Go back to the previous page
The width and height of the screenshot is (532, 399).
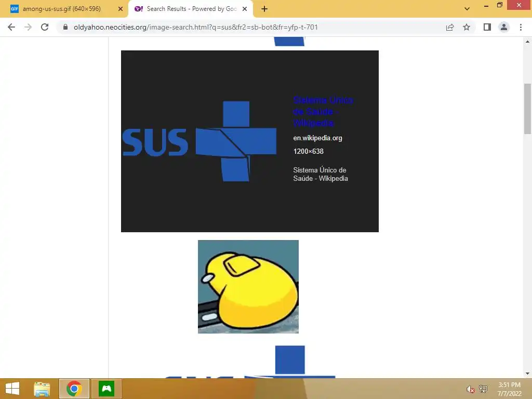(11, 27)
